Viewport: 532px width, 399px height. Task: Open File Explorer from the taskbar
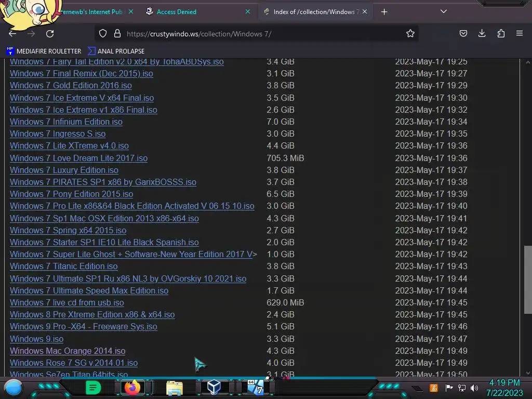pyautogui.click(x=175, y=388)
